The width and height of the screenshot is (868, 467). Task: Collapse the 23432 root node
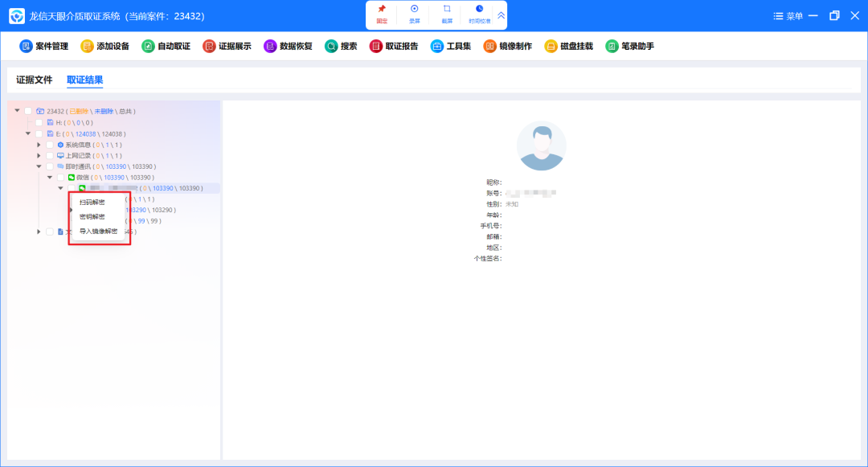point(17,111)
